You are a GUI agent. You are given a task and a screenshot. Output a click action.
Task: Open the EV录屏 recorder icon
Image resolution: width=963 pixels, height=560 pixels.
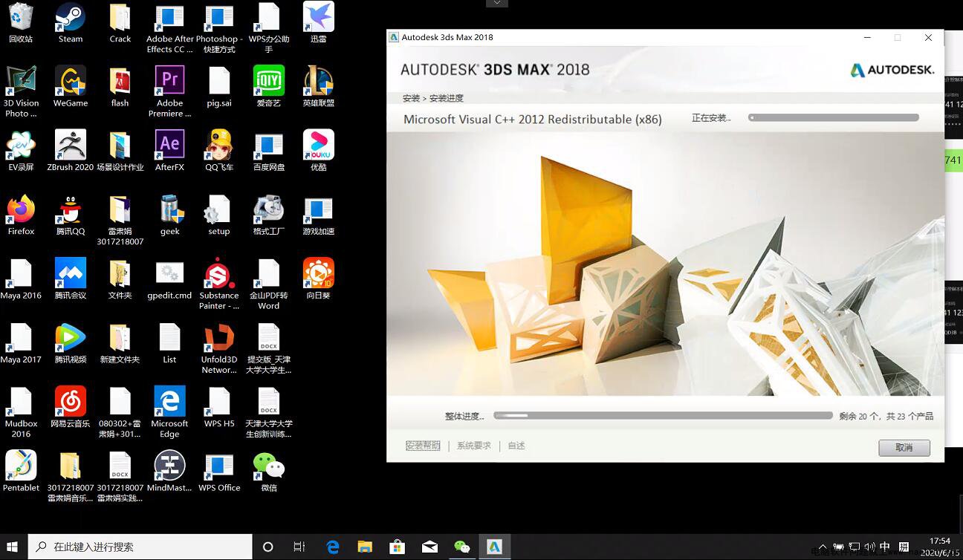(x=21, y=152)
